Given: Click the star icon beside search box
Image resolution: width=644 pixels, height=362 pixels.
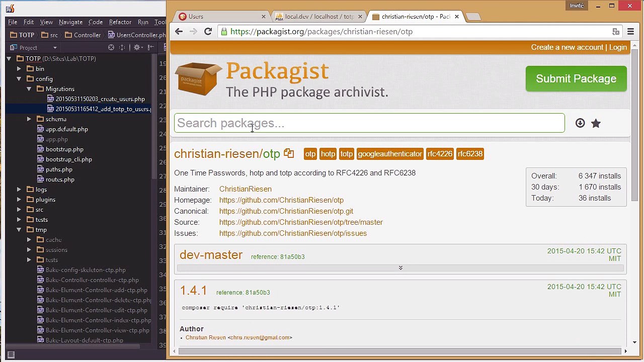Looking at the screenshot, I should point(596,123).
